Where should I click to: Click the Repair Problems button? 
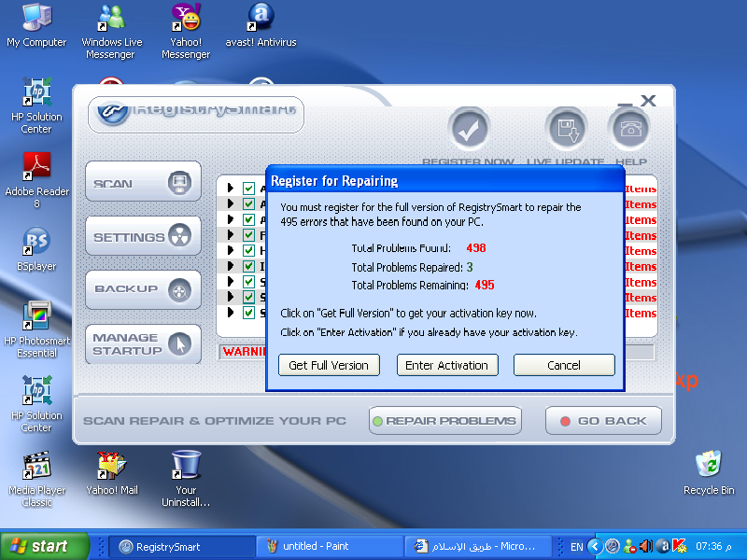point(445,421)
